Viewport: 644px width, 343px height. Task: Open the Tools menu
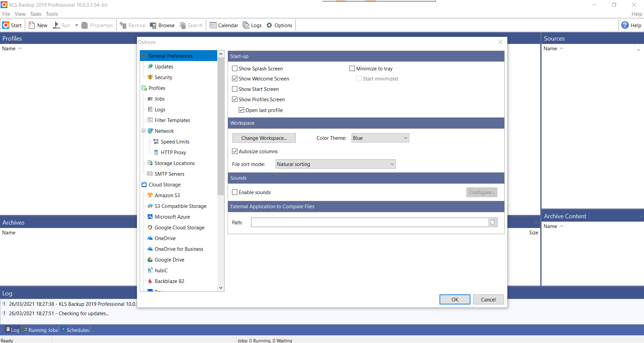[x=52, y=14]
